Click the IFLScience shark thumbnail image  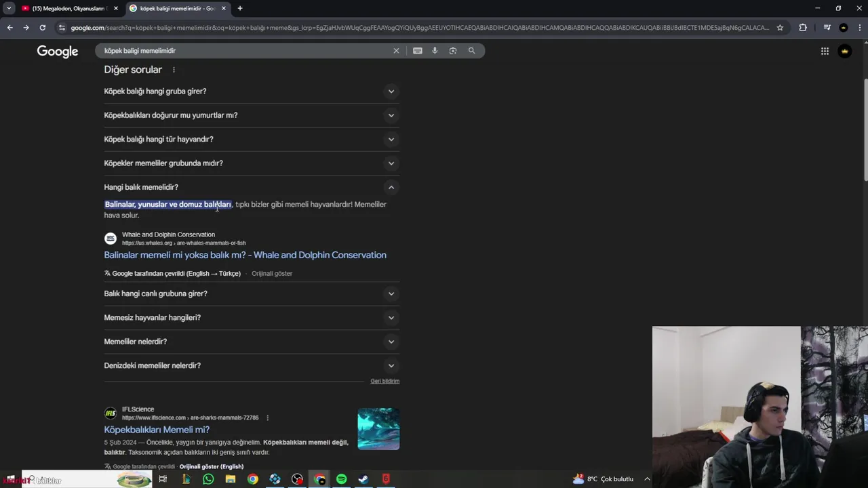(378, 428)
